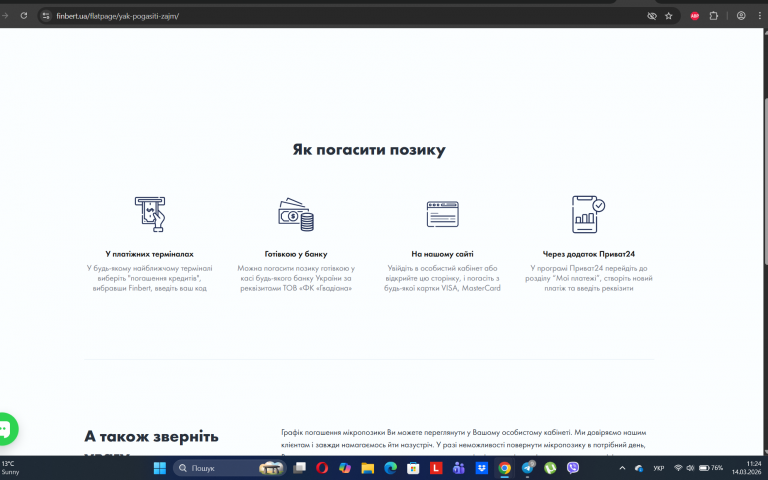Image resolution: width=768 pixels, height=480 pixels.
Task: Switch the keyboard language УКР indicator
Action: [659, 468]
